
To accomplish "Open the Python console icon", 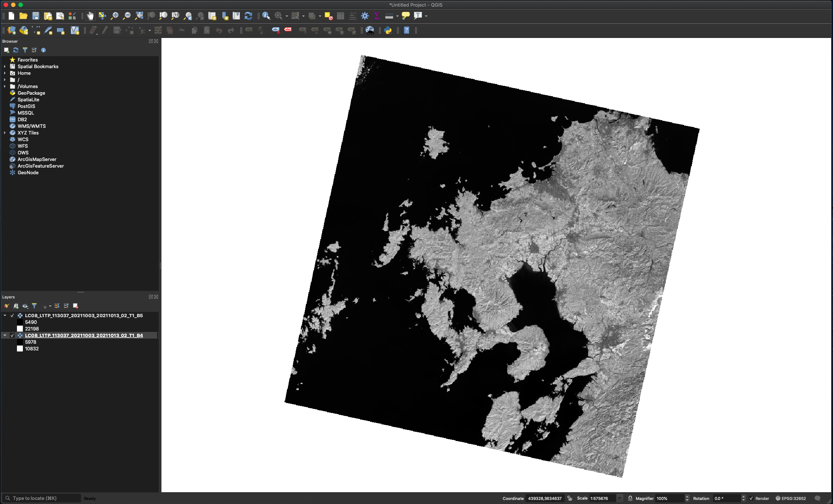I will pyautogui.click(x=388, y=31).
